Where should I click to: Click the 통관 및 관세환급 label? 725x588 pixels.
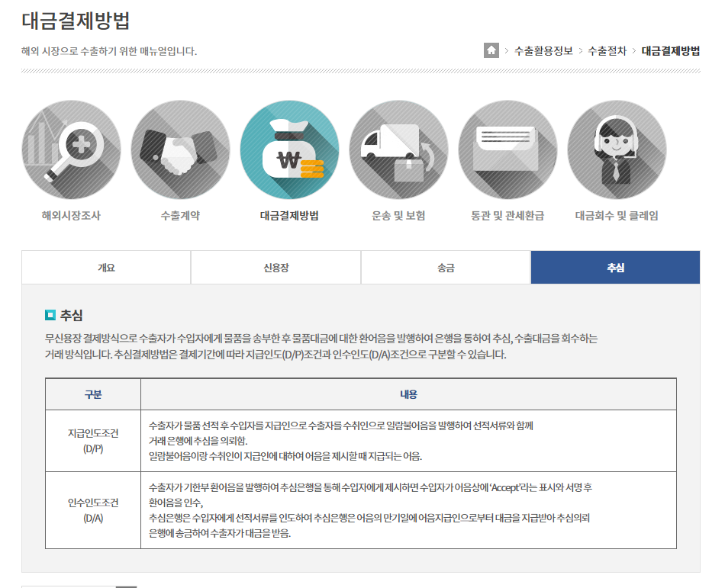pos(507,216)
